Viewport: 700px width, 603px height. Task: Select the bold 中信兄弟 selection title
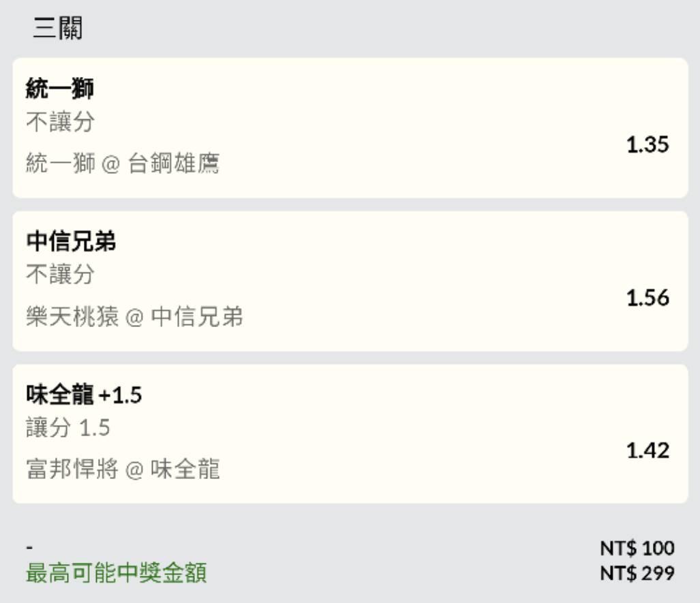coord(71,241)
